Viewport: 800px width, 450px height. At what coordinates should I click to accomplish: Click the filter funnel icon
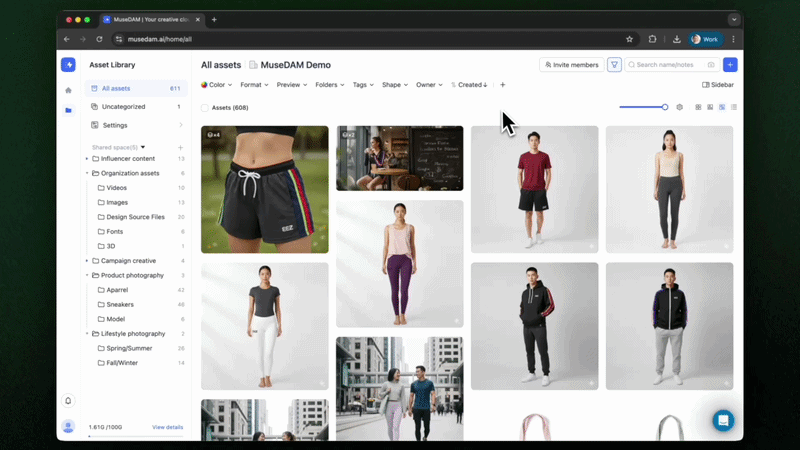tap(615, 65)
